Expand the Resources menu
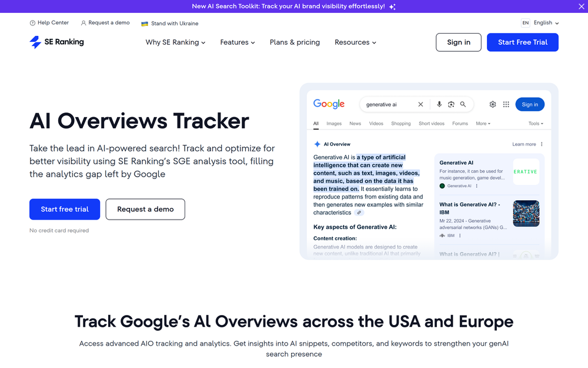588x368 pixels. tap(355, 42)
